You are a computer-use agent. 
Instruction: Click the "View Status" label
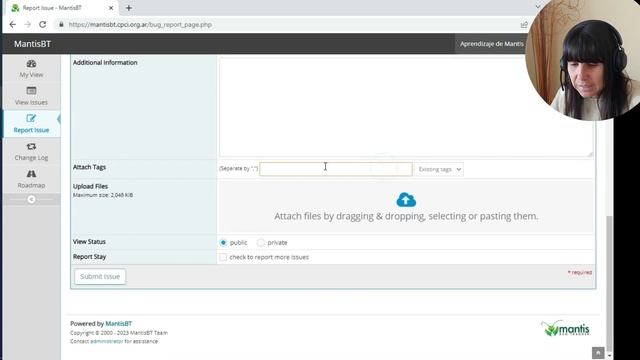click(89, 242)
